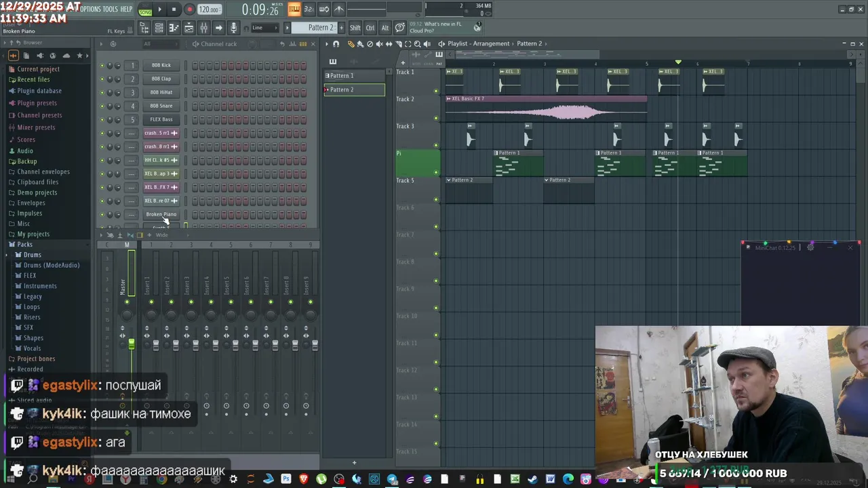Select the playlist delete tool
The image size is (868, 488).
[370, 44]
